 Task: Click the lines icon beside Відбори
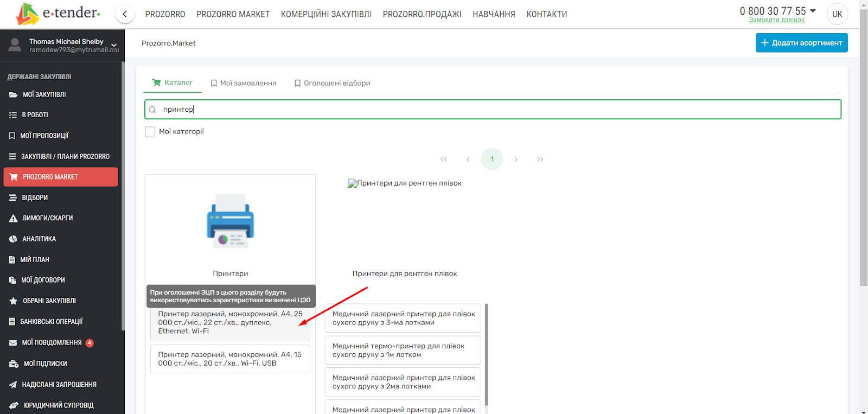point(13,198)
